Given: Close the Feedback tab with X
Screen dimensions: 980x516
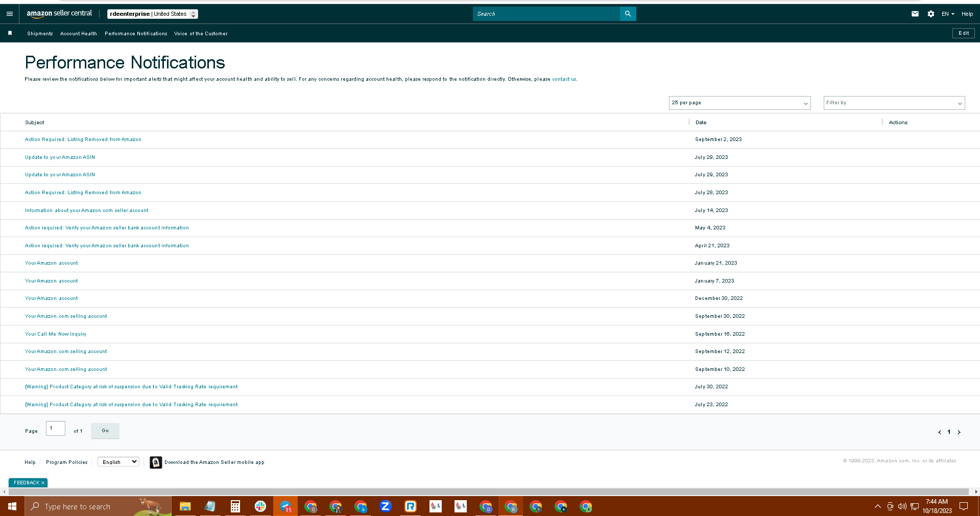Looking at the screenshot, I should (x=43, y=483).
